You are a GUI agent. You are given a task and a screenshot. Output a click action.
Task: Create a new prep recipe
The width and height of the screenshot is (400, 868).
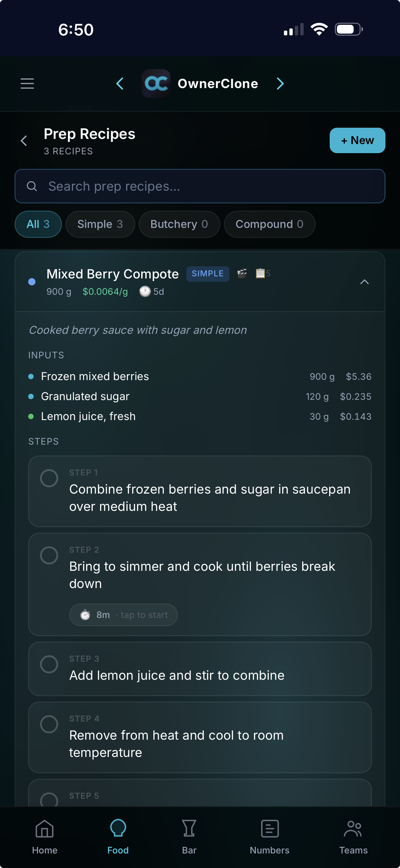click(x=357, y=140)
